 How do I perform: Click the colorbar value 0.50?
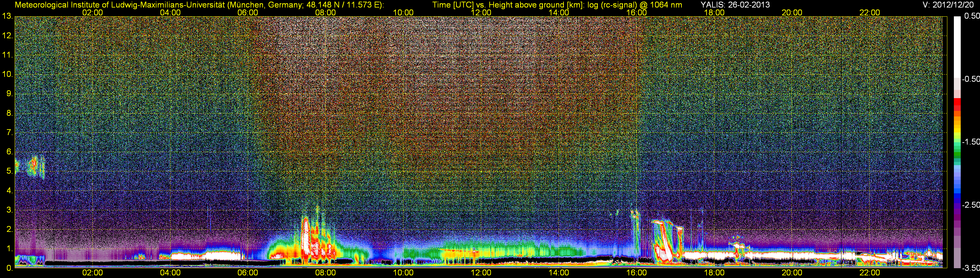972,16
